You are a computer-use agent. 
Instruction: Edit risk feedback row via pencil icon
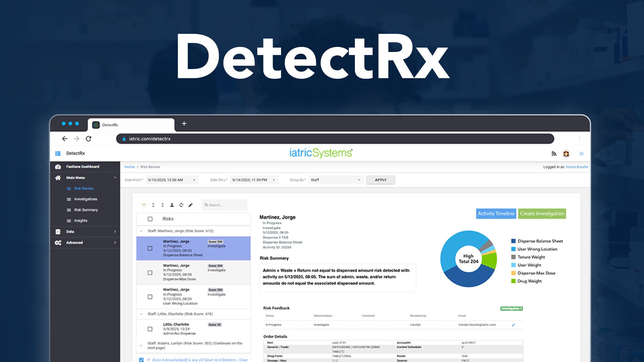pyautogui.click(x=513, y=325)
